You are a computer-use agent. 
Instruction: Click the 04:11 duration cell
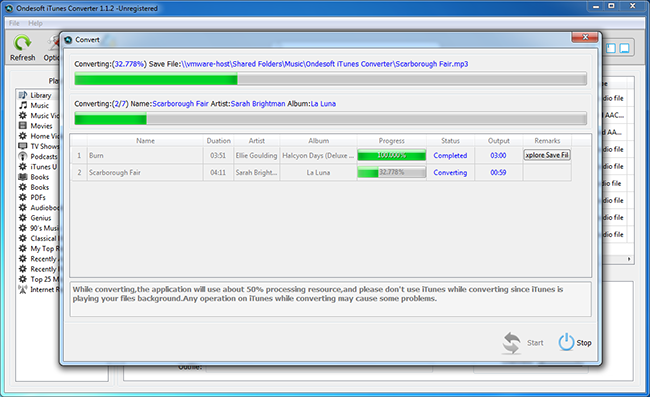click(x=218, y=172)
